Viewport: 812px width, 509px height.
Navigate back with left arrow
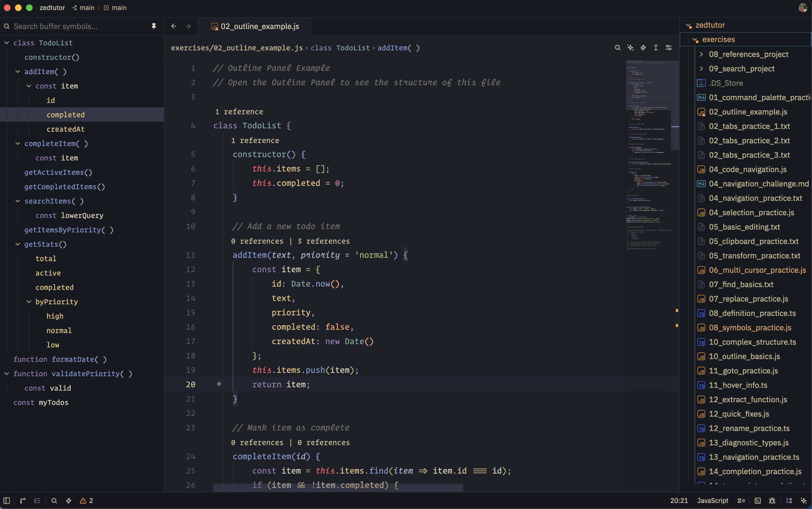click(x=174, y=26)
